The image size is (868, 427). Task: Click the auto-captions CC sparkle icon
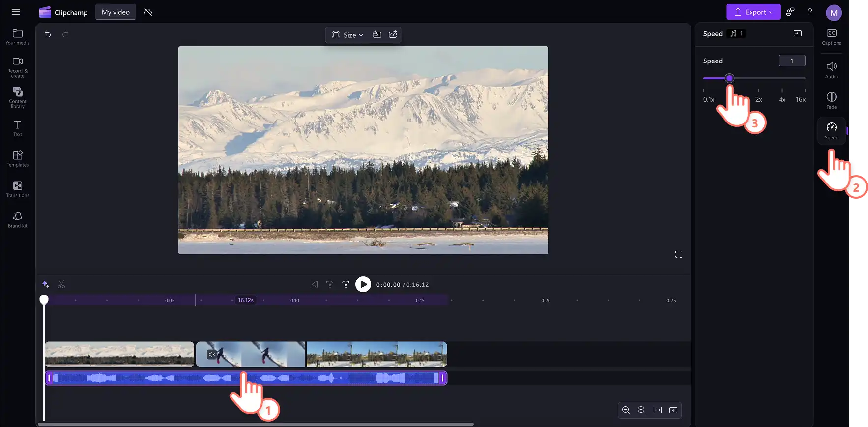point(393,34)
